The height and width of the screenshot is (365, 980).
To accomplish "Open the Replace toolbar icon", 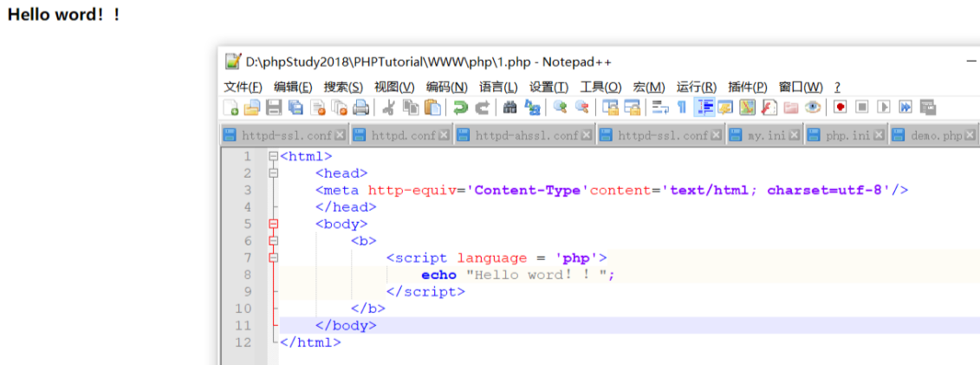I will [532, 108].
